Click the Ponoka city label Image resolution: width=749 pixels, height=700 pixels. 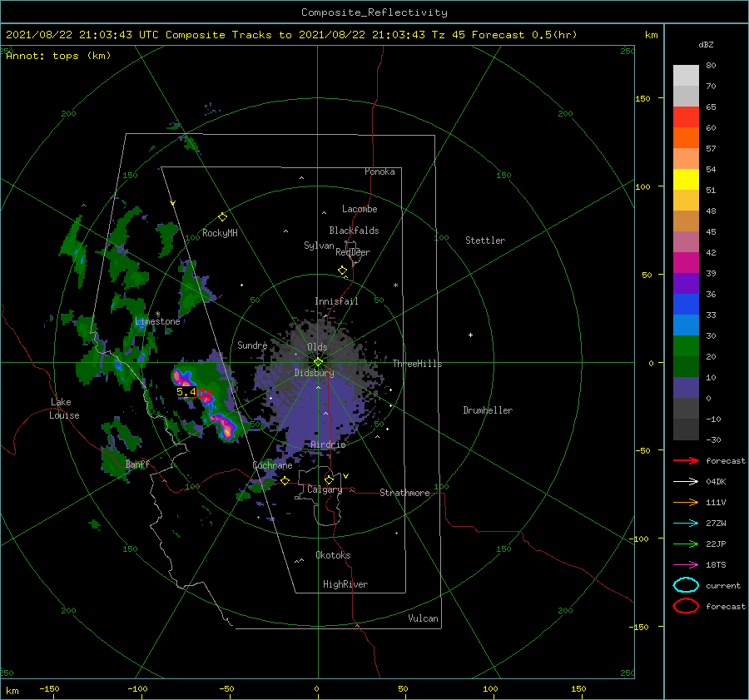(379, 171)
